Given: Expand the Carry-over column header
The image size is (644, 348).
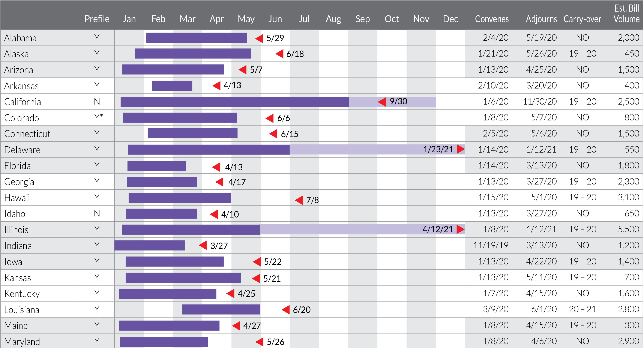Looking at the screenshot, I should [x=582, y=19].
